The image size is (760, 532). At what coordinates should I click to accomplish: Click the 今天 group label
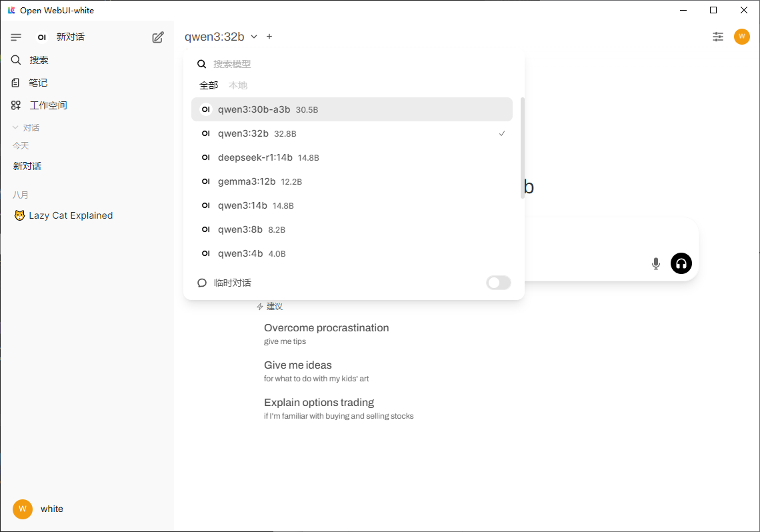21,146
